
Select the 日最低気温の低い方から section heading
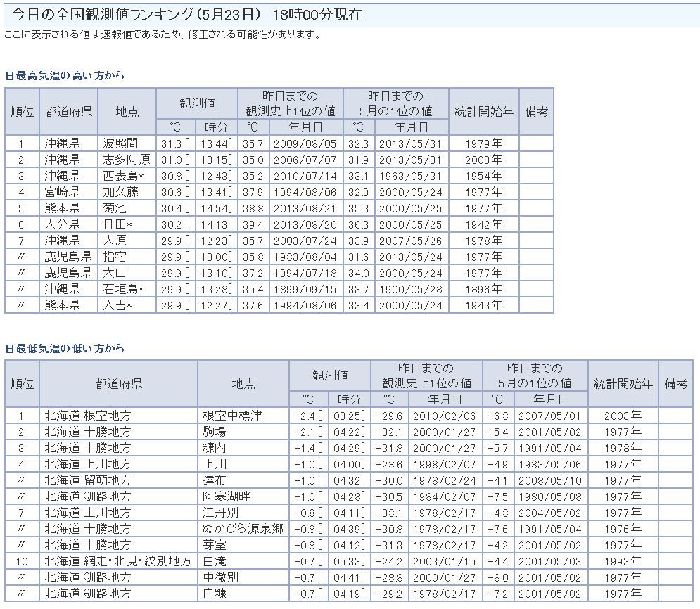(x=65, y=349)
